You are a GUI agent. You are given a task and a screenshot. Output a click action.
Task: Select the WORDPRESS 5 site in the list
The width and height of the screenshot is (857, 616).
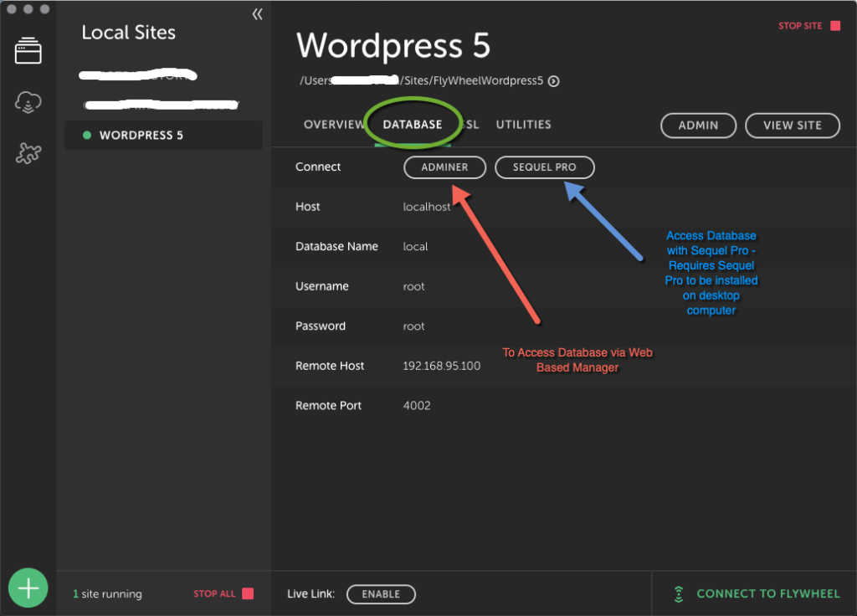[163, 135]
